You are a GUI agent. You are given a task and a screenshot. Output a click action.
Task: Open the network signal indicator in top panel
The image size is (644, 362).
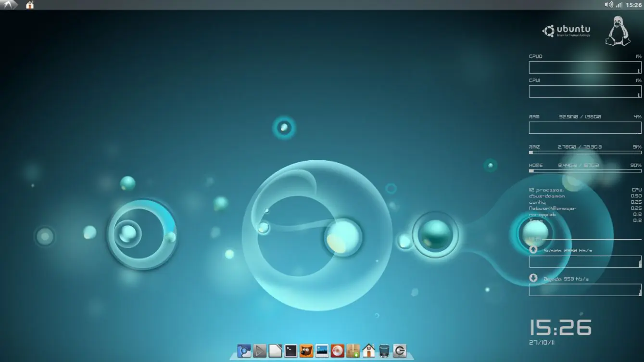point(619,5)
